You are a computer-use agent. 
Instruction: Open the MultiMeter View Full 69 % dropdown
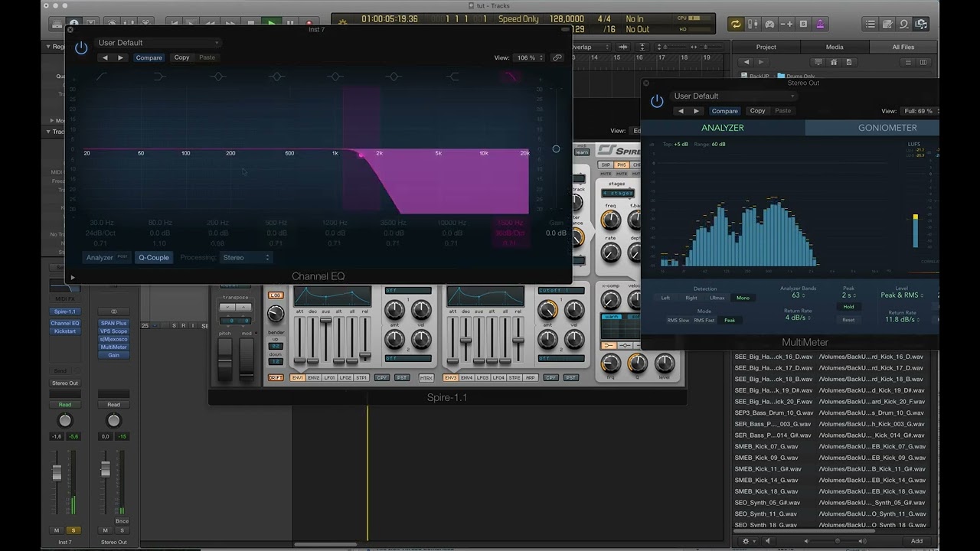click(x=919, y=112)
